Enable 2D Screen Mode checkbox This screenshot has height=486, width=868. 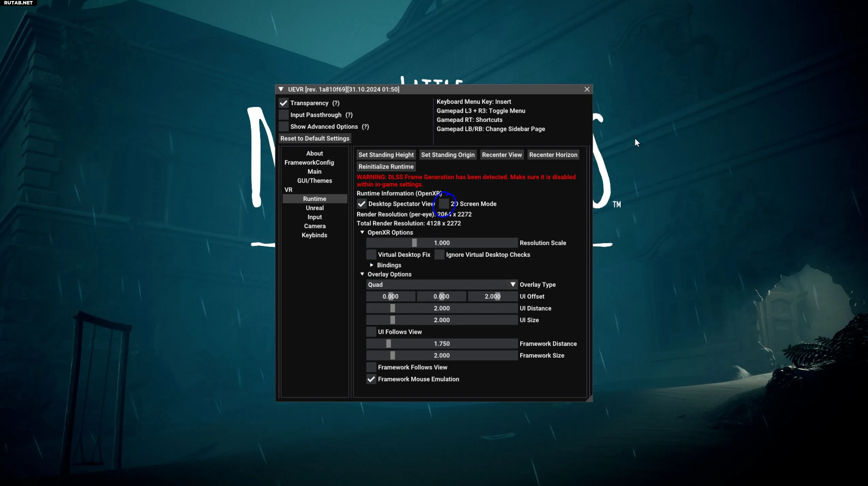(x=444, y=204)
